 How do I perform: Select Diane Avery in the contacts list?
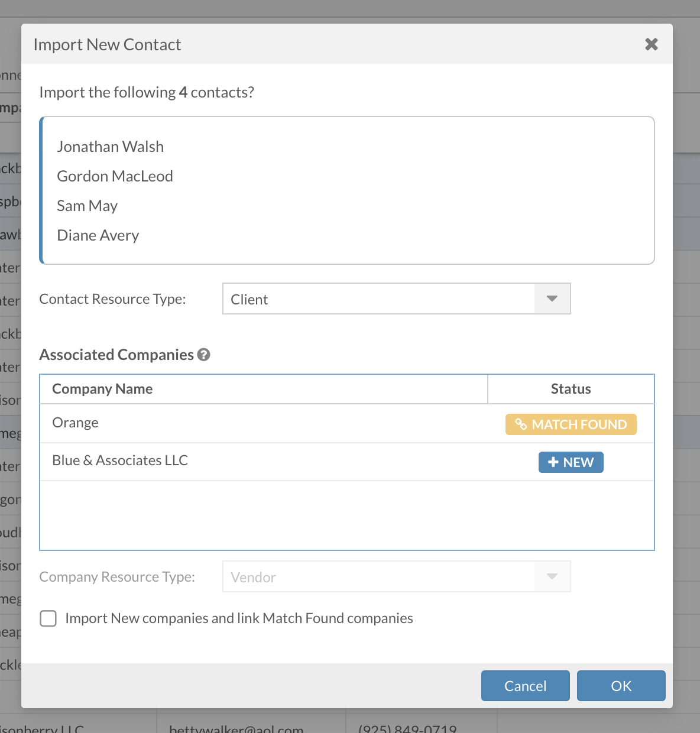pos(98,235)
